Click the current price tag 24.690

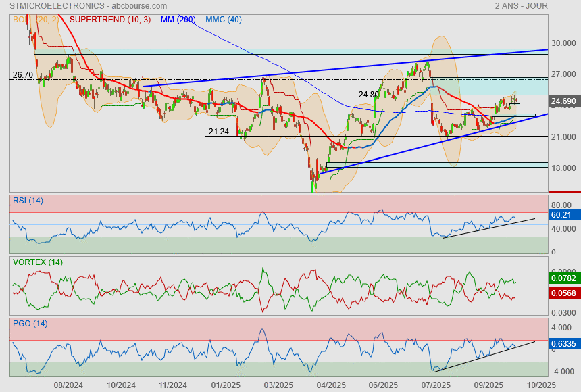click(x=563, y=101)
